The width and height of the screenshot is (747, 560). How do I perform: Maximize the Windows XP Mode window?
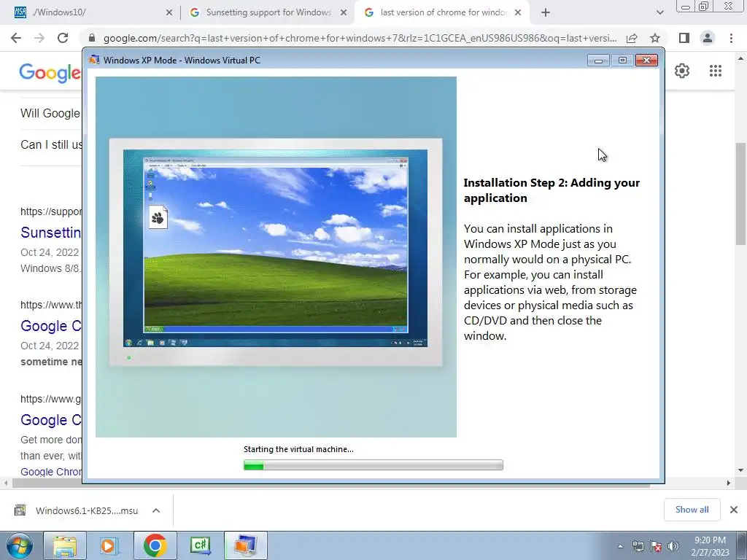pyautogui.click(x=622, y=60)
